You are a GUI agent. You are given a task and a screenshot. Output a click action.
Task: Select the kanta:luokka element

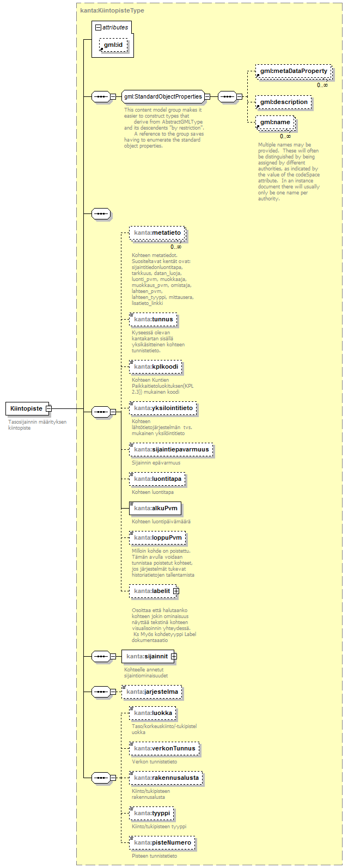[152, 713]
